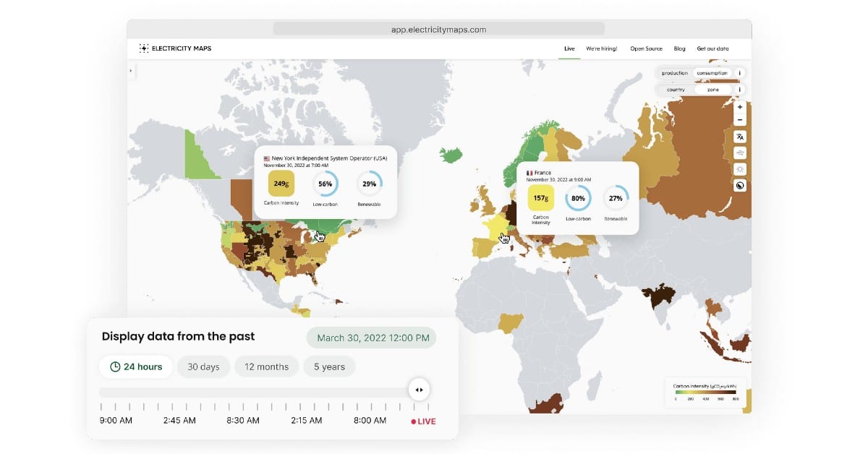Expand the left side panel arrow

pyautogui.click(x=130, y=70)
